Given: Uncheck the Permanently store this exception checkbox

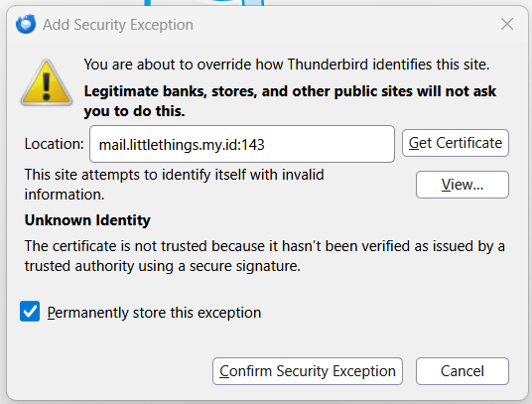Looking at the screenshot, I should pos(30,311).
